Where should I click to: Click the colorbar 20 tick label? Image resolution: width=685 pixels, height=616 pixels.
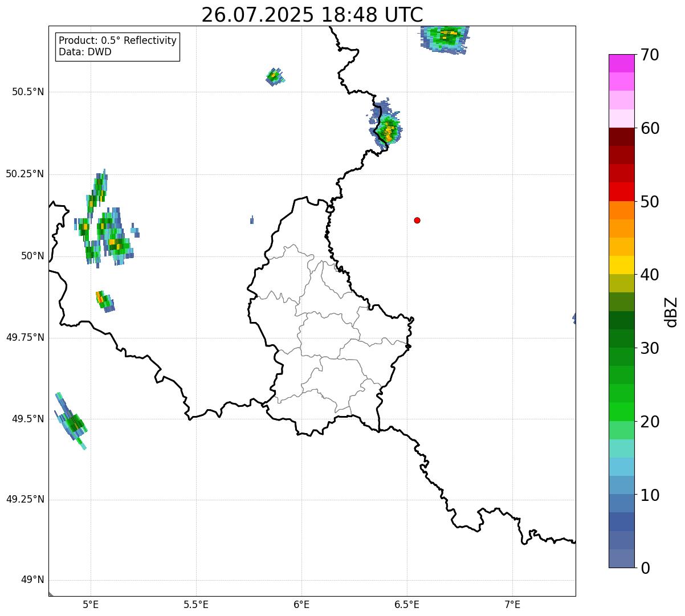click(650, 422)
